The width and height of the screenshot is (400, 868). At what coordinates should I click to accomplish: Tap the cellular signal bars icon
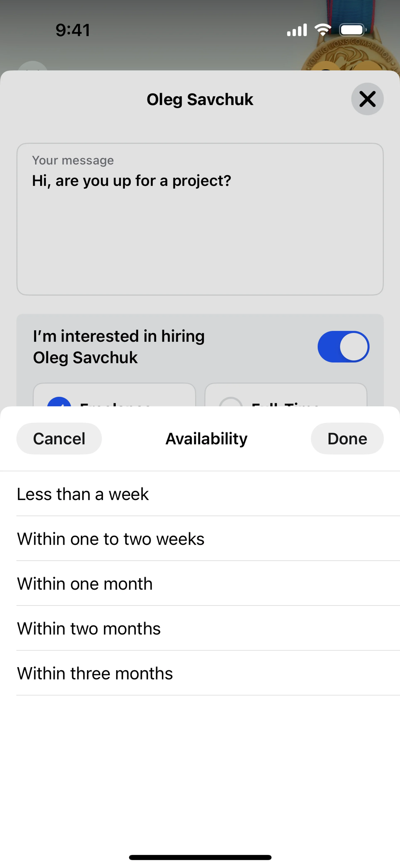[297, 30]
